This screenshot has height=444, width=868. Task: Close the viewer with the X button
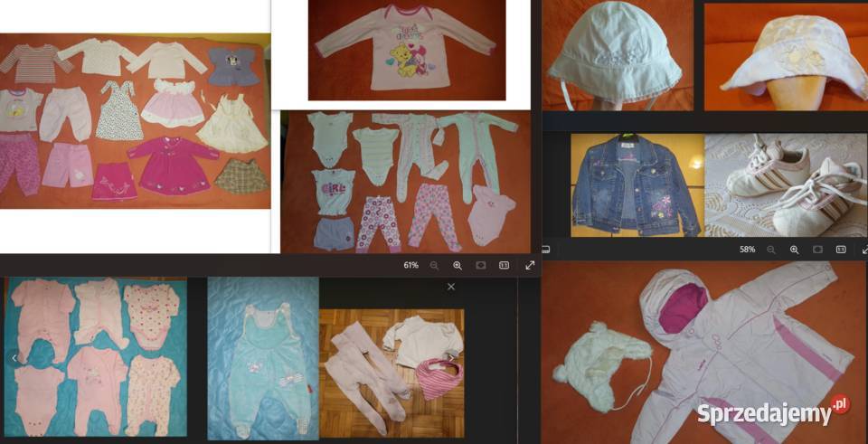click(451, 287)
